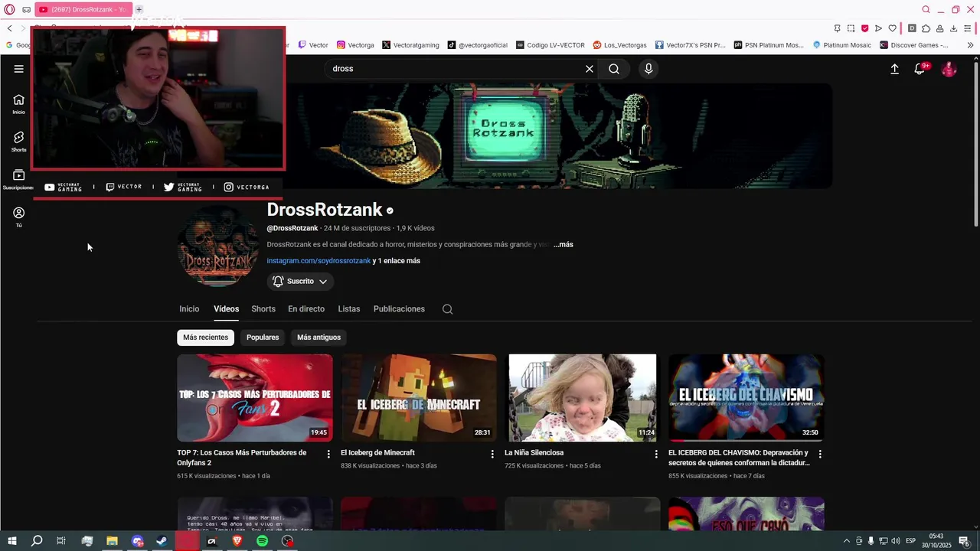Click the Opera pin icon in toolbar
The height and width of the screenshot is (551, 980).
(x=837, y=28)
